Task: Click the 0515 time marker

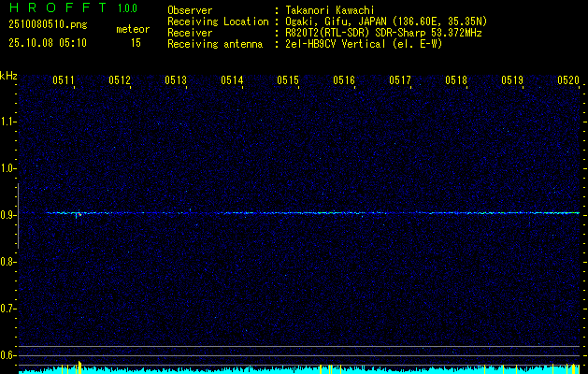Action: click(288, 80)
